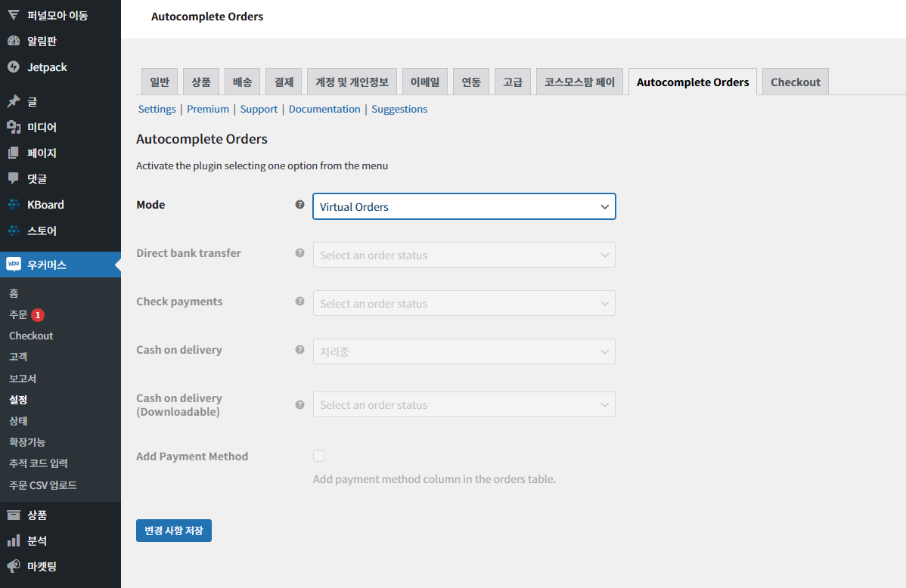The width and height of the screenshot is (906, 588).
Task: Click help icon beside Cash on delivery (Downloadable)
Action: (300, 405)
